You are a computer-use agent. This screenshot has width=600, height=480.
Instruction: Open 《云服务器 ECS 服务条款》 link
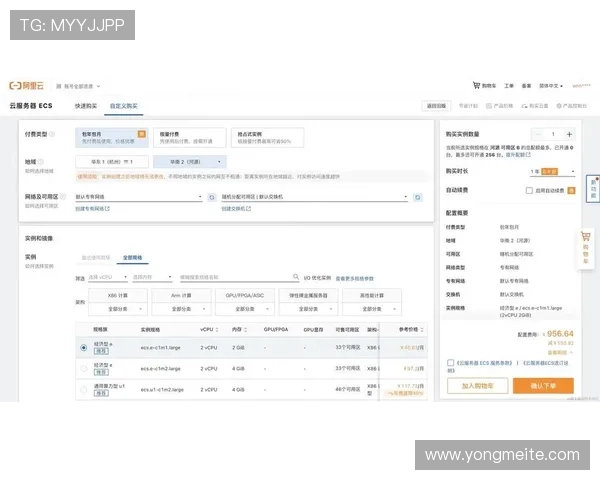pos(484,362)
